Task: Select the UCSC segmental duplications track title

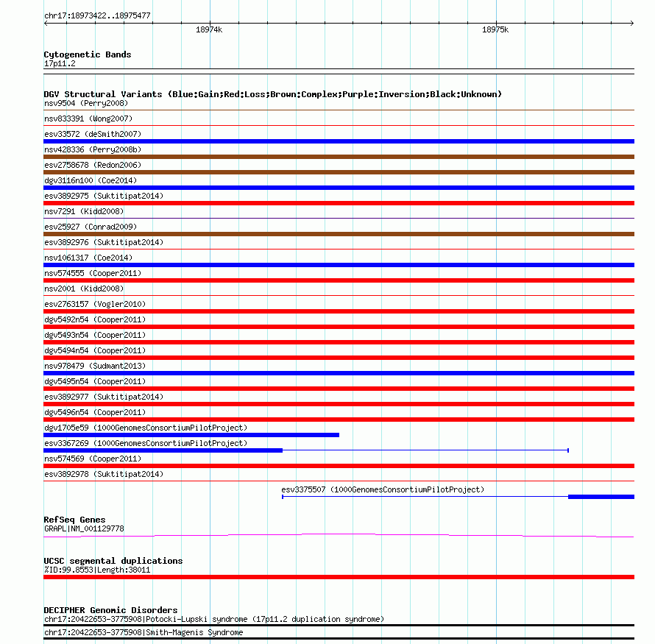Action: (x=113, y=561)
